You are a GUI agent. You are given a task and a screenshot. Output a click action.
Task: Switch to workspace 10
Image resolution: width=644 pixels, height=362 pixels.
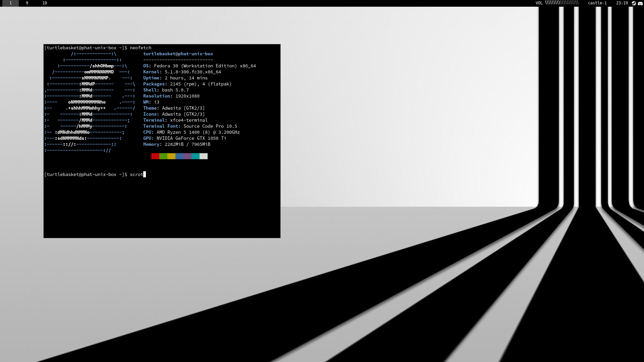click(45, 3)
